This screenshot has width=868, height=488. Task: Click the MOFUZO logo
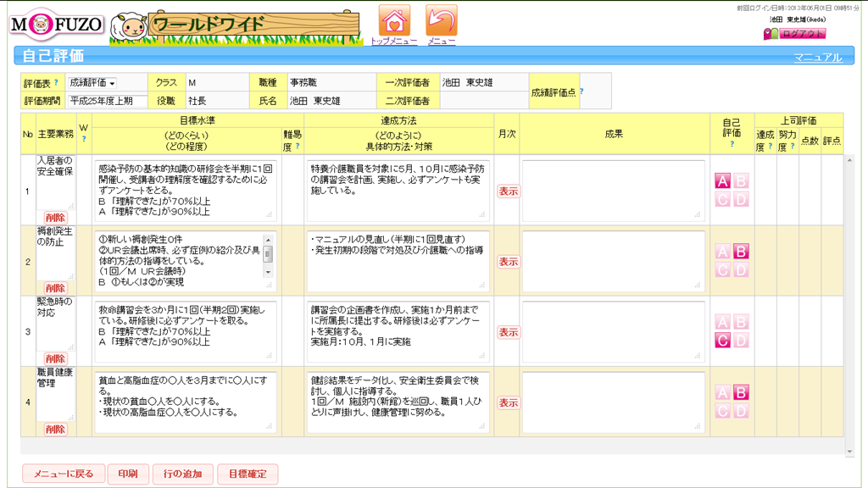tap(55, 25)
